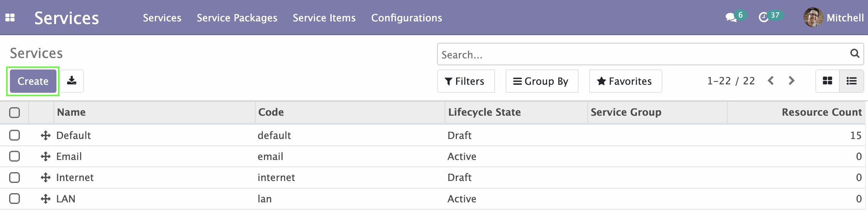The image size is (868, 210).
Task: Switch to list view icon
Action: pyautogui.click(x=851, y=81)
